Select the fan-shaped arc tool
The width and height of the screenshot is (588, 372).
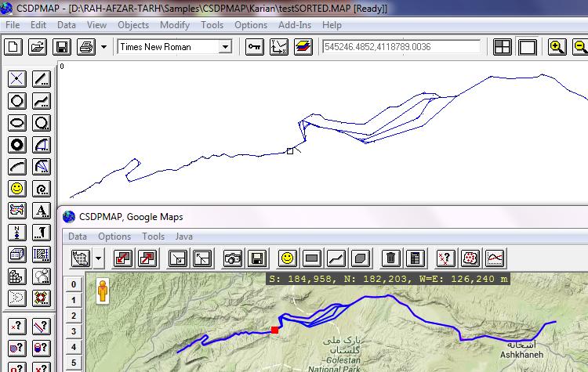[x=42, y=167]
